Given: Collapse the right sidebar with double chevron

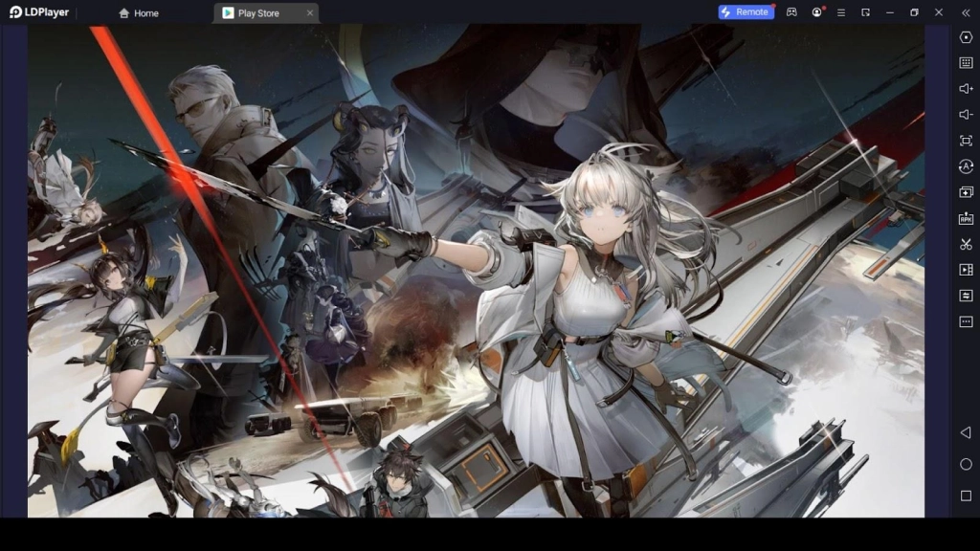Looking at the screenshot, I should [x=966, y=12].
